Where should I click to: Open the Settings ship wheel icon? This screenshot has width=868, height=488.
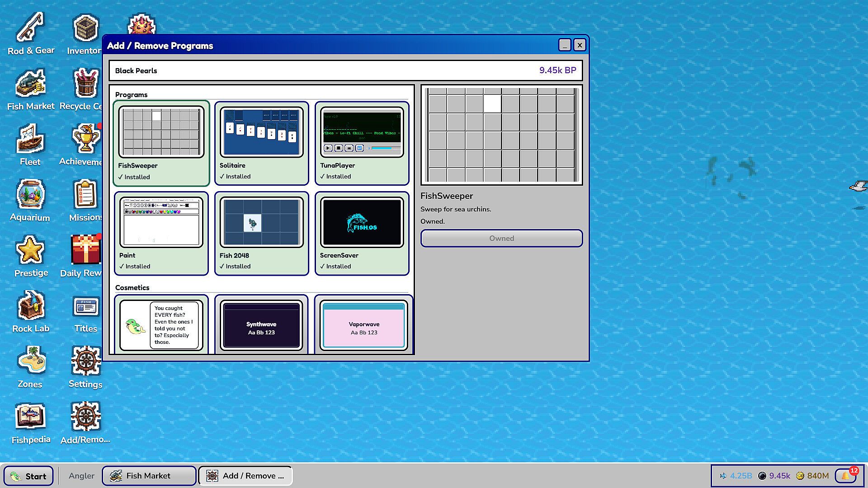85,367
